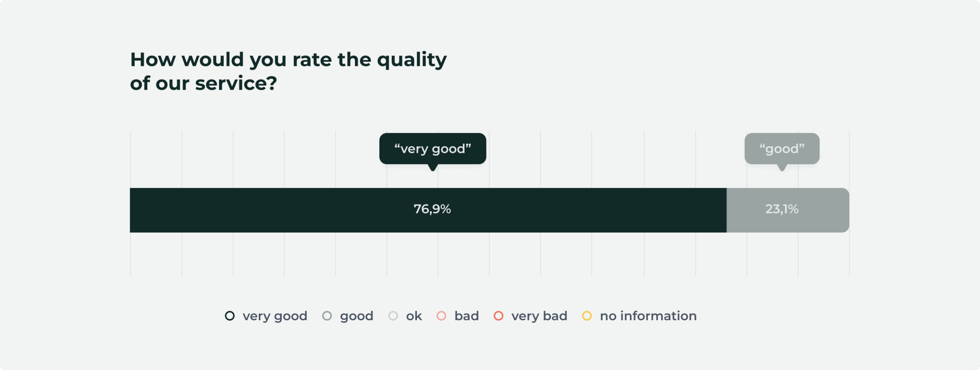The width and height of the screenshot is (980, 370).
Task: Toggle the "very good" legend text label
Action: pos(275,316)
